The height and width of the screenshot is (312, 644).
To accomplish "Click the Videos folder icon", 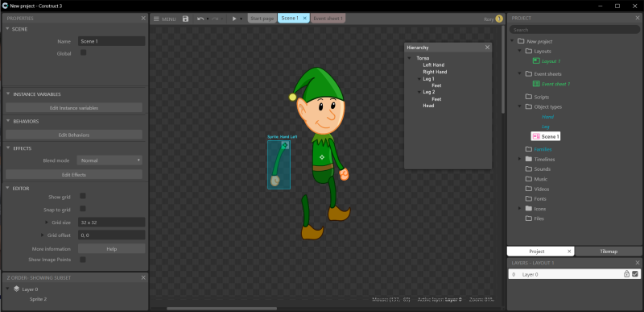I will click(x=529, y=189).
